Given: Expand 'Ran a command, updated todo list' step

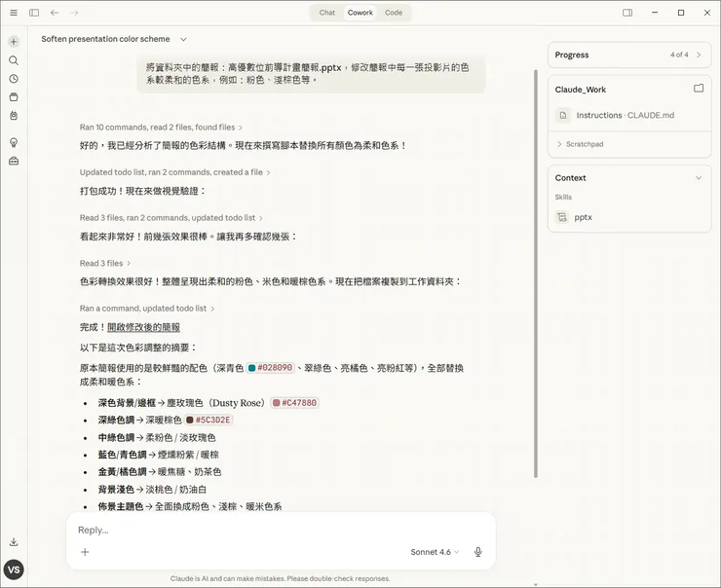Looking at the screenshot, I should click(147, 309).
